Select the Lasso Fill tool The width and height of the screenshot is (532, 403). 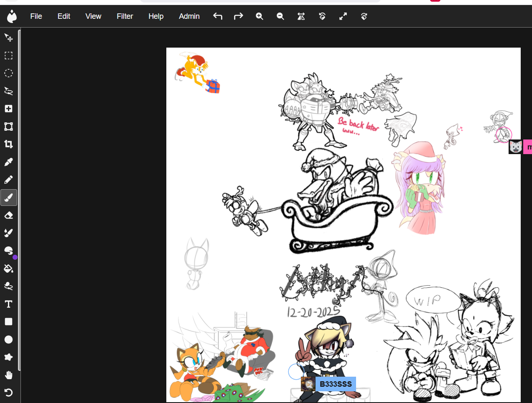pyautogui.click(x=8, y=286)
